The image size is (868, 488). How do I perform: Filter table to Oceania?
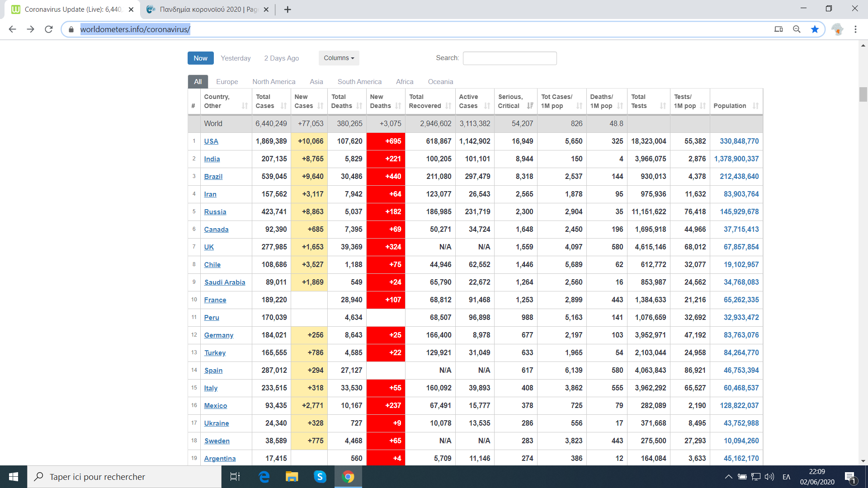[440, 82]
